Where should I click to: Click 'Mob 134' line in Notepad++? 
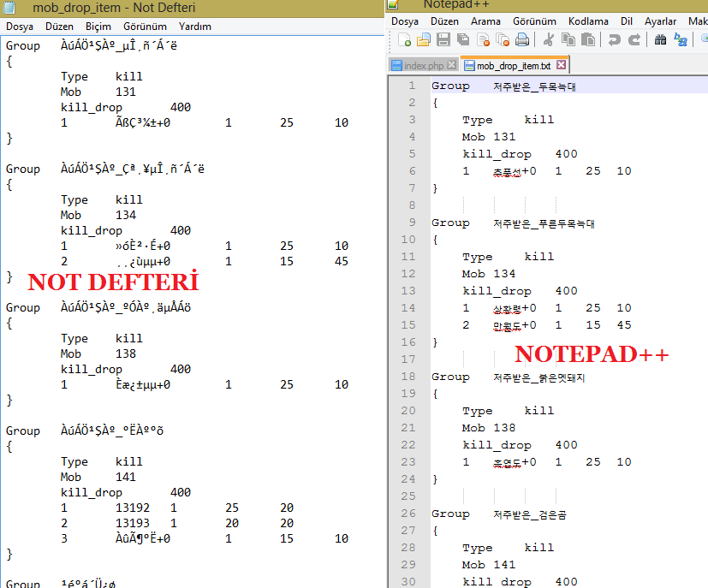pyautogui.click(x=489, y=274)
